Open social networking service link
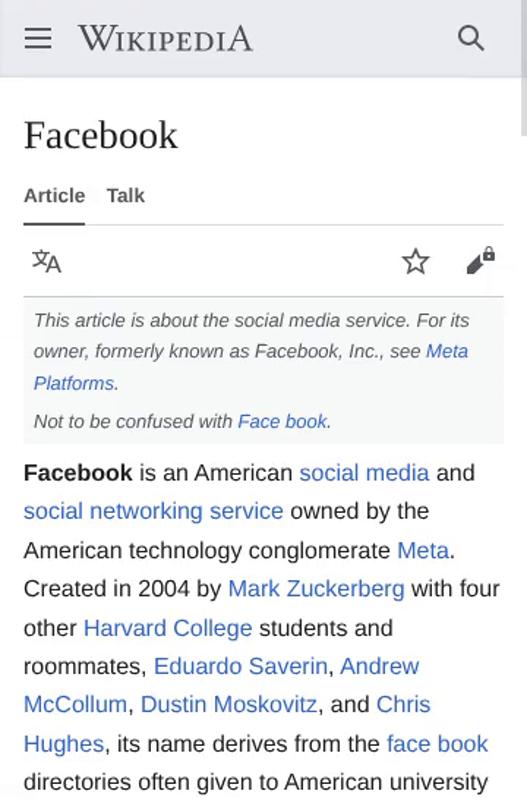Screen dimensions: 527x800 click(x=153, y=511)
